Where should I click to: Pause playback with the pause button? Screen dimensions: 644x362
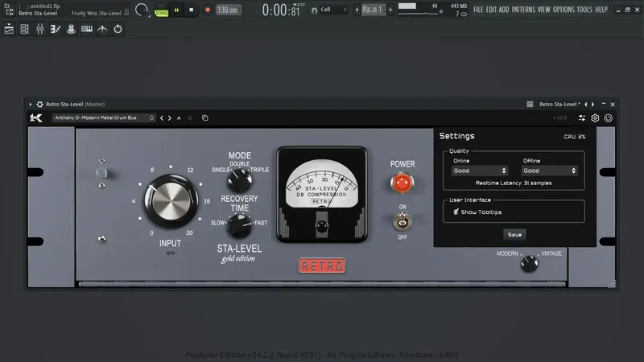pyautogui.click(x=176, y=10)
